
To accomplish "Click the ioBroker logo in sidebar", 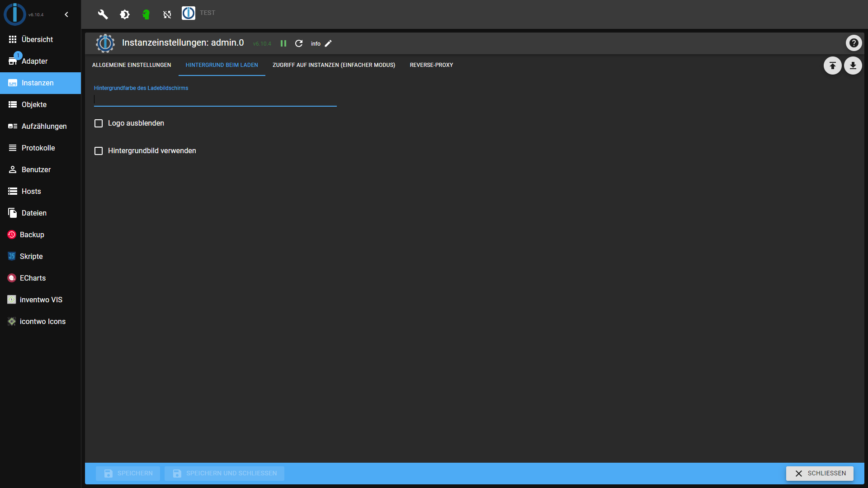I will (x=15, y=14).
